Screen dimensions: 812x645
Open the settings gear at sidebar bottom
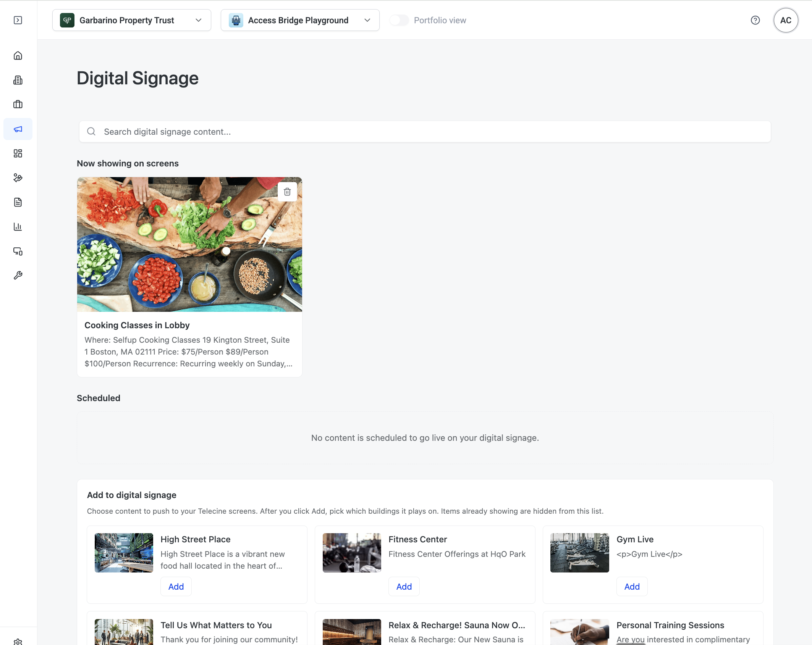pyautogui.click(x=18, y=642)
